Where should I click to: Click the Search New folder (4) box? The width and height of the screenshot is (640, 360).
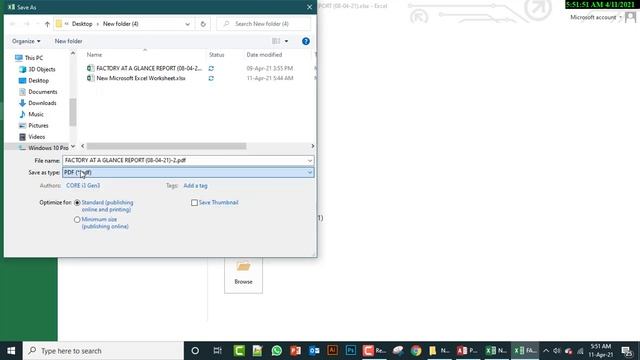click(x=264, y=24)
